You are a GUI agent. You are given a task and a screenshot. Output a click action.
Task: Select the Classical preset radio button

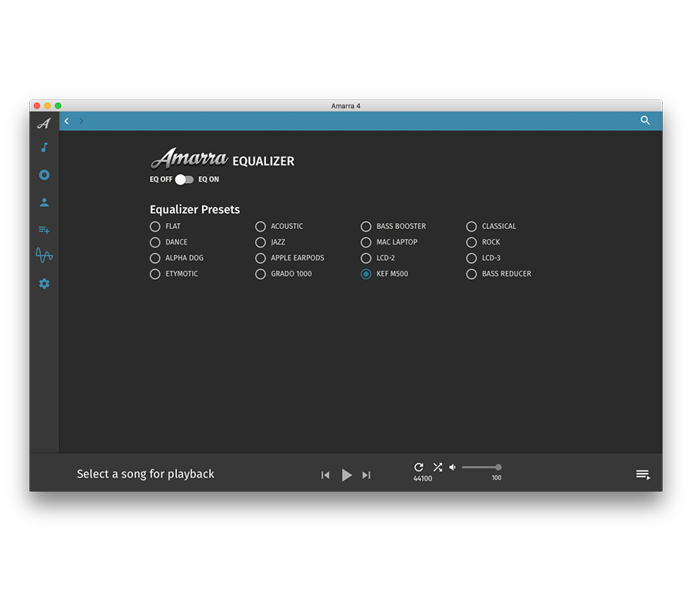click(472, 227)
